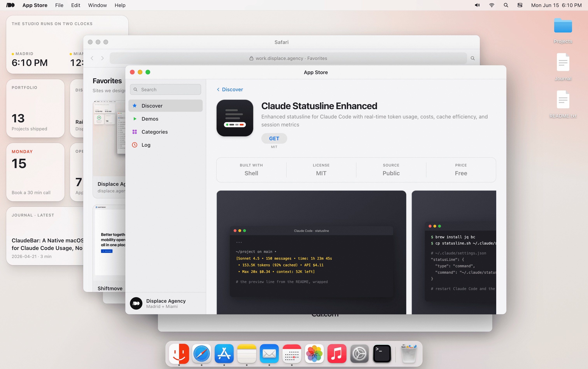Open Music from the dock
Viewport: 588px width, 369px height.
[x=337, y=353]
